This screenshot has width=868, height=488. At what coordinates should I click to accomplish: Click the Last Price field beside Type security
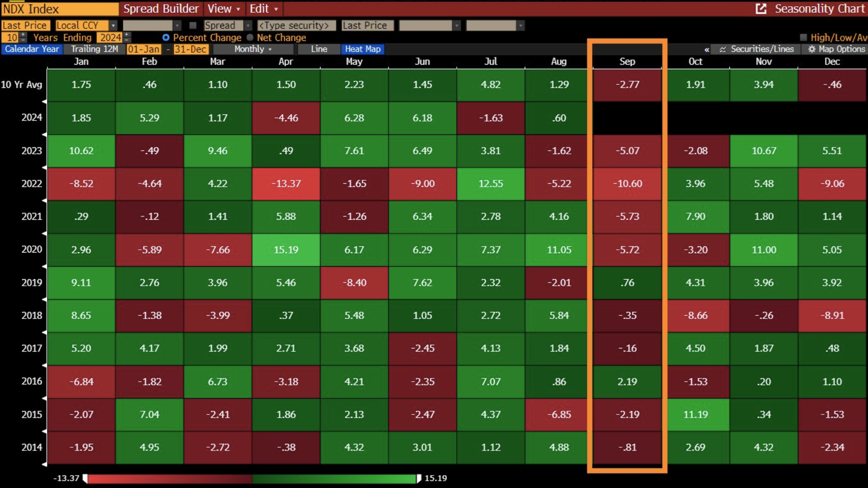click(x=367, y=26)
